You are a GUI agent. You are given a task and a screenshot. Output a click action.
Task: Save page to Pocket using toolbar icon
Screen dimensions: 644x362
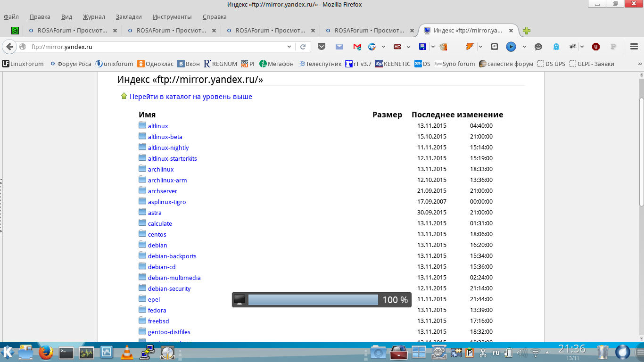[x=322, y=47]
